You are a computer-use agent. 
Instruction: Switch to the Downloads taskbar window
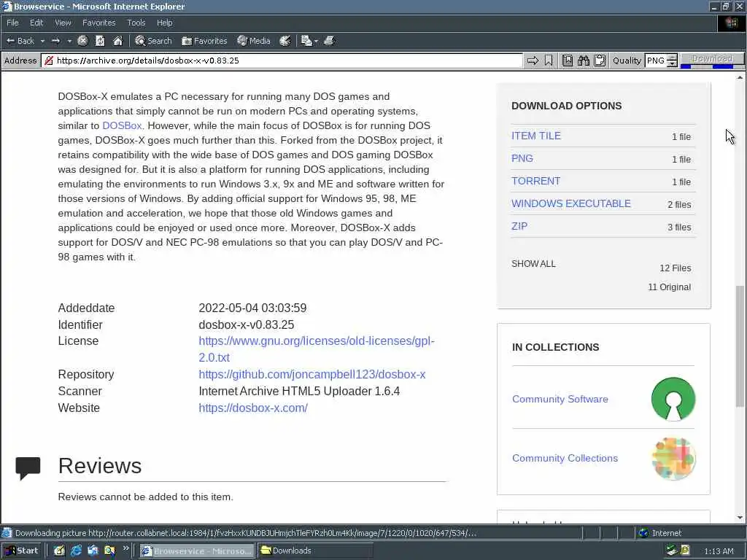pos(315,551)
